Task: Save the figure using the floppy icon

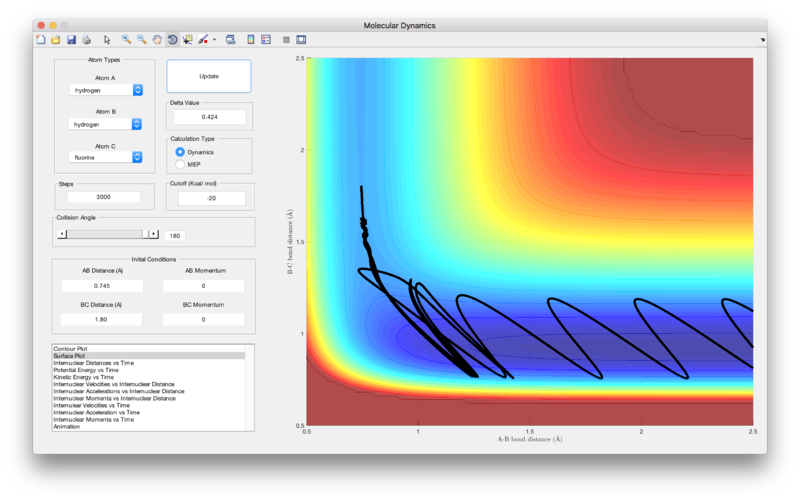Action: coord(71,39)
